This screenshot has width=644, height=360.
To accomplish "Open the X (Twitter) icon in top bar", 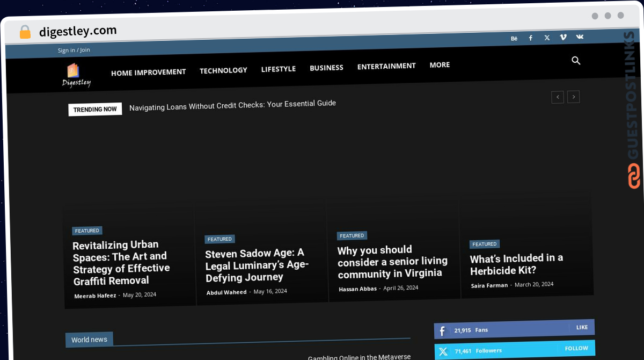I will tap(547, 38).
